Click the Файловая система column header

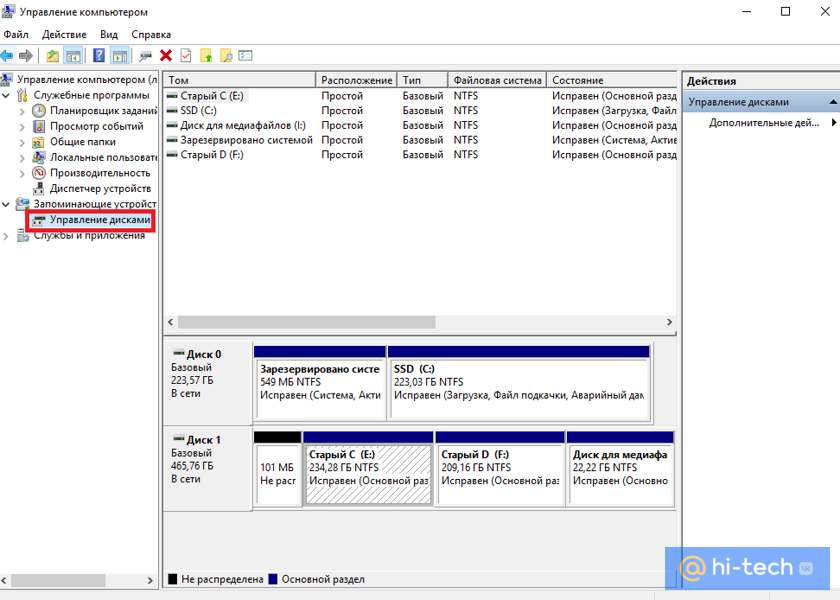497,80
